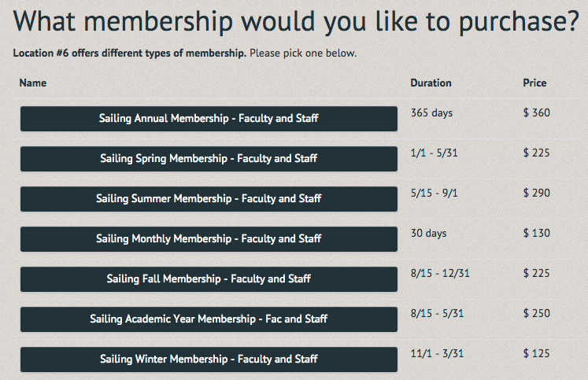Image resolution: width=588 pixels, height=380 pixels.
Task: Click the Duration column header
Action: pyautogui.click(x=431, y=83)
